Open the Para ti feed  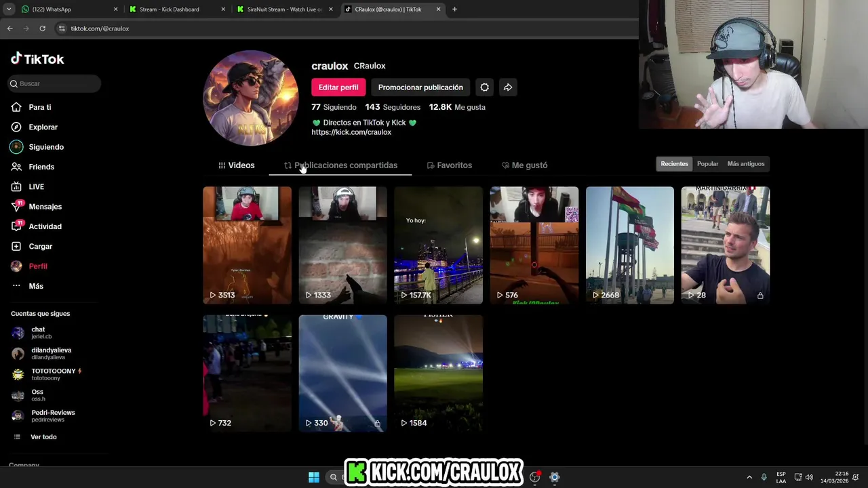pos(39,107)
